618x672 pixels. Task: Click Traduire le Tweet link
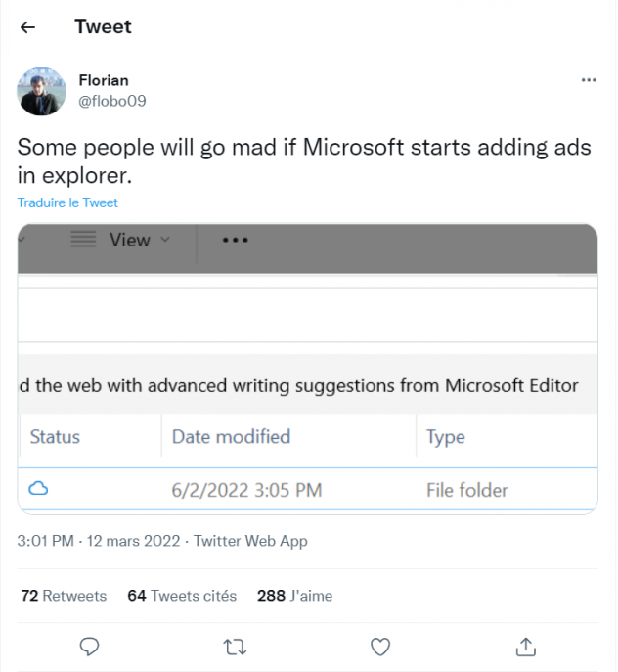coord(67,202)
